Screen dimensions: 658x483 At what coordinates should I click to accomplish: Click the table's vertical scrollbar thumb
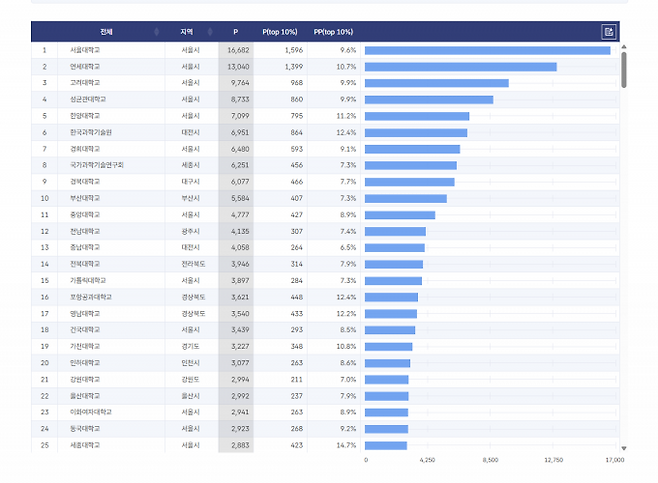coord(624,70)
